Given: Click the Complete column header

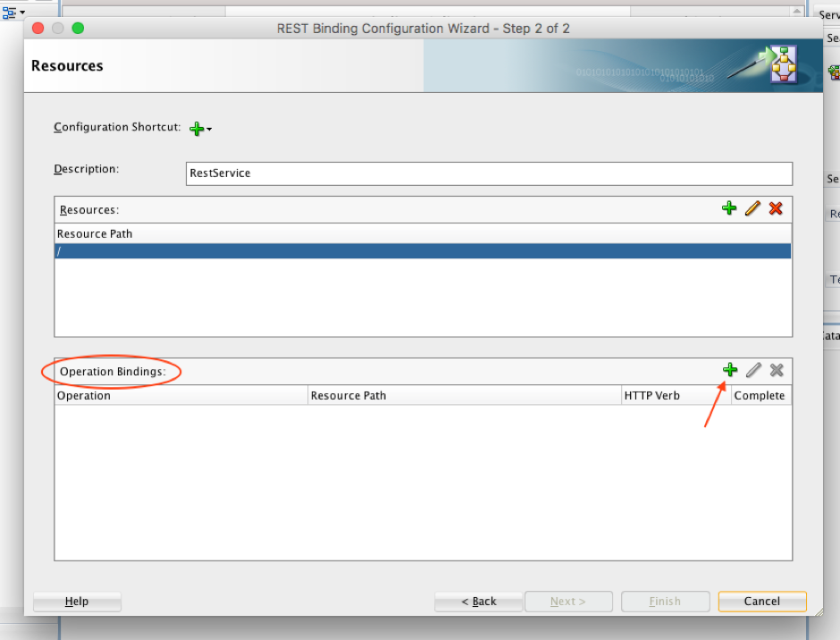Looking at the screenshot, I should 760,394.
